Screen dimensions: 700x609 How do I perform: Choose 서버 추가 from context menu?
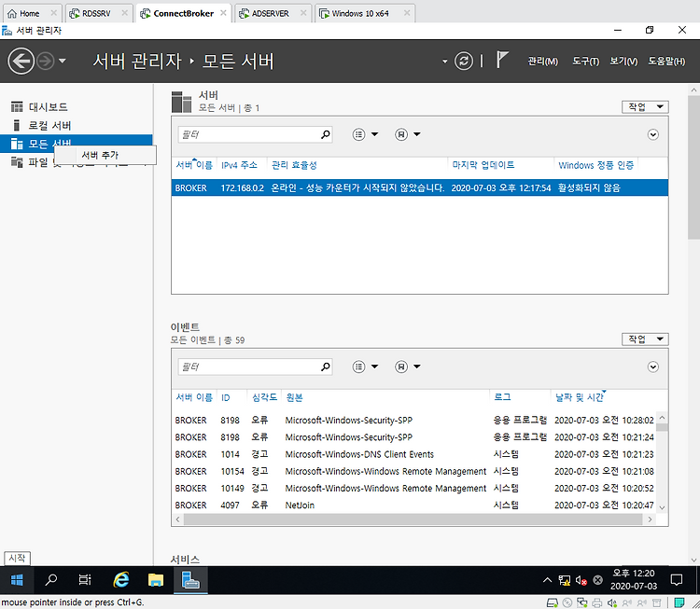[105, 155]
